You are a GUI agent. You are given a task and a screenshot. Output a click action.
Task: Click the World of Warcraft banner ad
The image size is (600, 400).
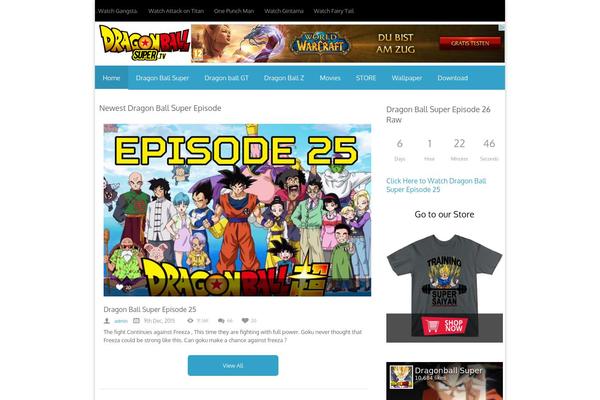pos(348,43)
